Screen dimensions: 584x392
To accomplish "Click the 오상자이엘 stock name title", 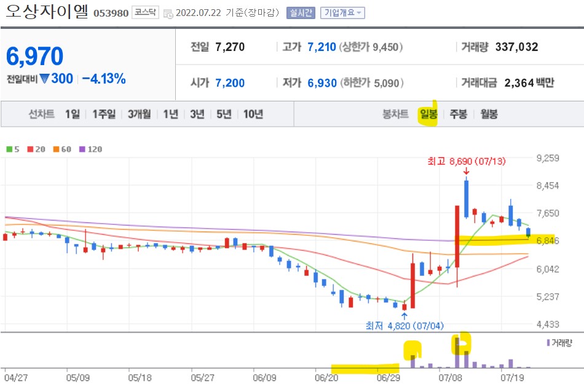I will [x=47, y=11].
